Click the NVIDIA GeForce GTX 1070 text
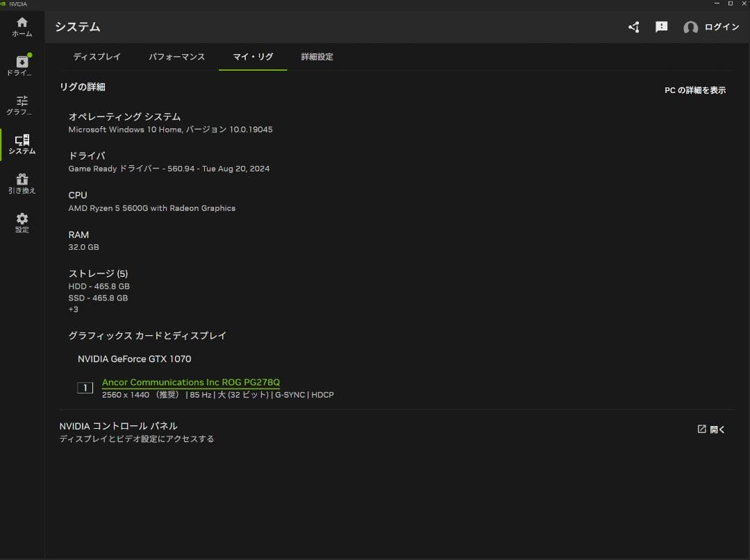This screenshot has height=560, width=750. point(135,359)
